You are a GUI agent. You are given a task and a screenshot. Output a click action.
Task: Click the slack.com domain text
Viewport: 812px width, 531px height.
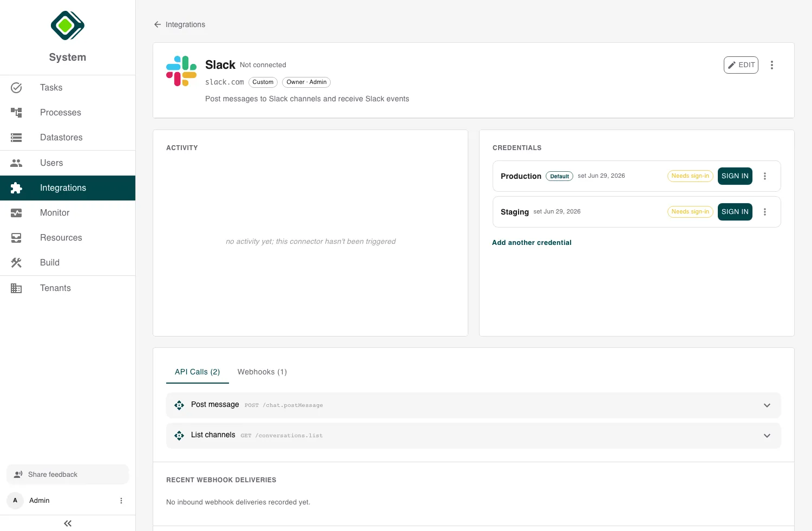point(225,82)
